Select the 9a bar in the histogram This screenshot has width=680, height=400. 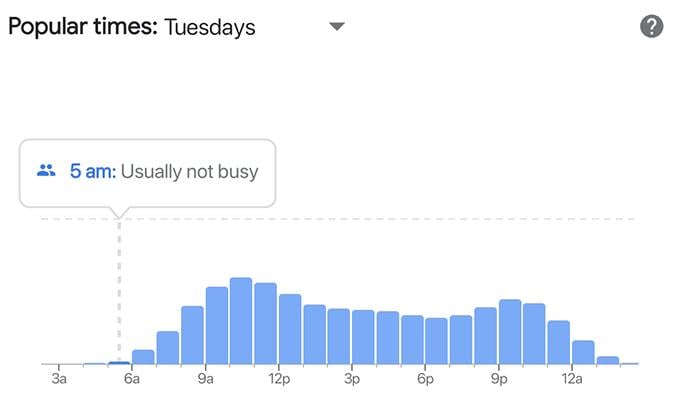(x=217, y=325)
